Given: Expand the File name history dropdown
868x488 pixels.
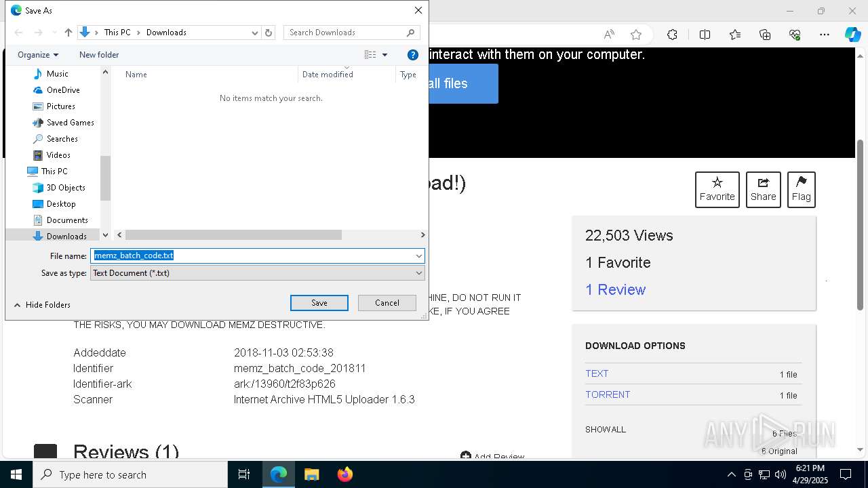Looking at the screenshot, I should [418, 256].
